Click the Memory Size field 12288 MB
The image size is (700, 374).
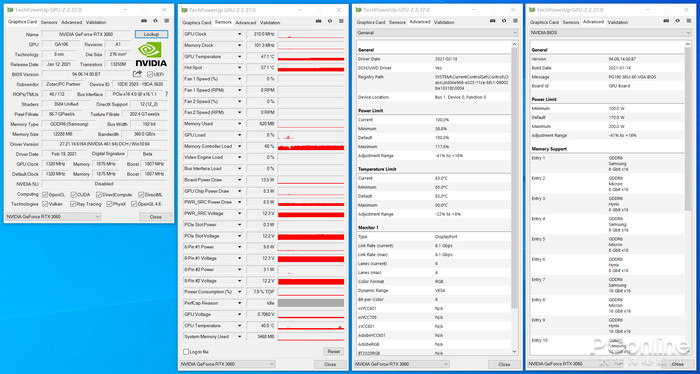click(x=62, y=134)
